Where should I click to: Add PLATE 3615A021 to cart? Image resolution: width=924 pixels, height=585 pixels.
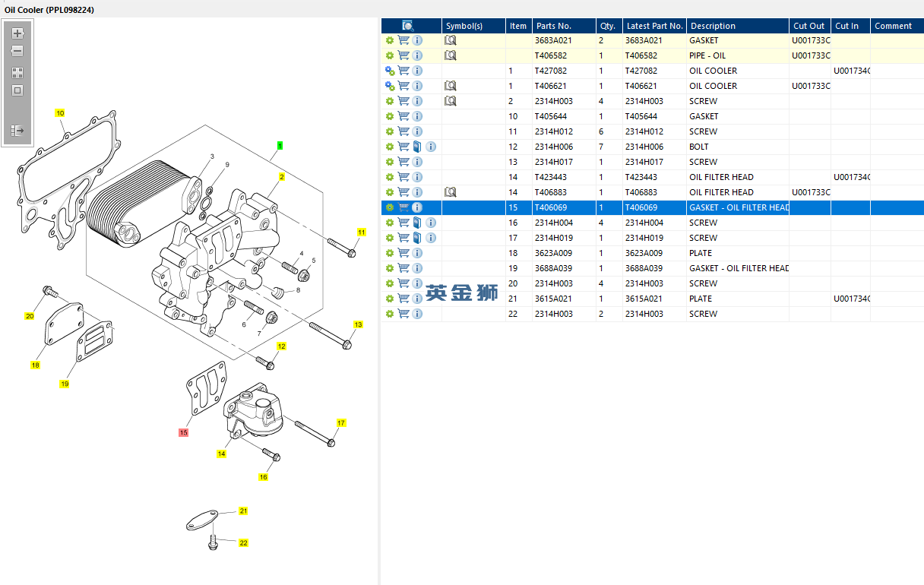pos(403,299)
